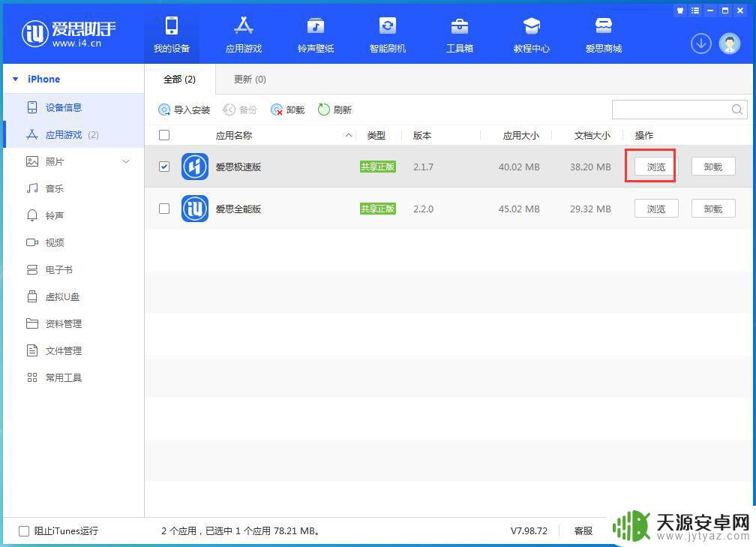This screenshot has height=547, width=756.
Task: Click 卸载 for 爱思全能版
Action: [x=713, y=209]
